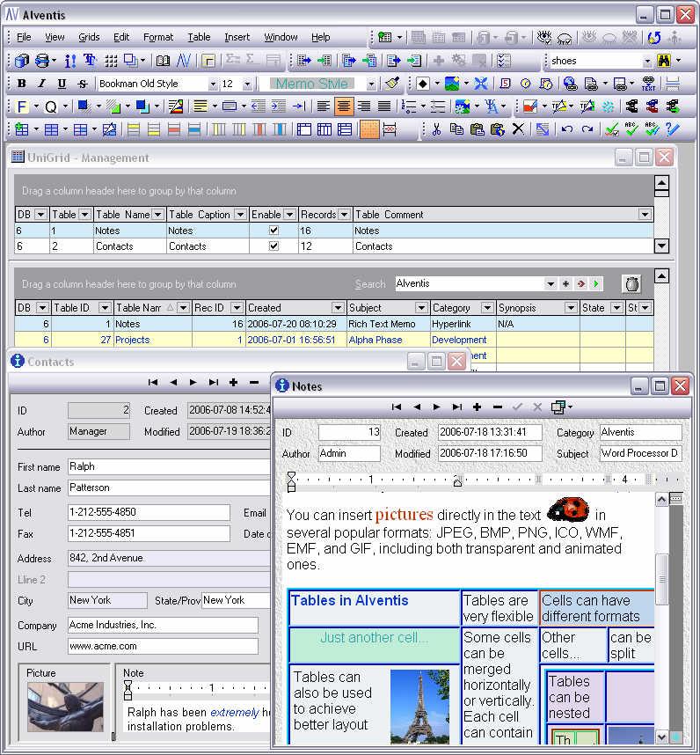700x755 pixels.
Task: Open the View menu
Action: 55,37
